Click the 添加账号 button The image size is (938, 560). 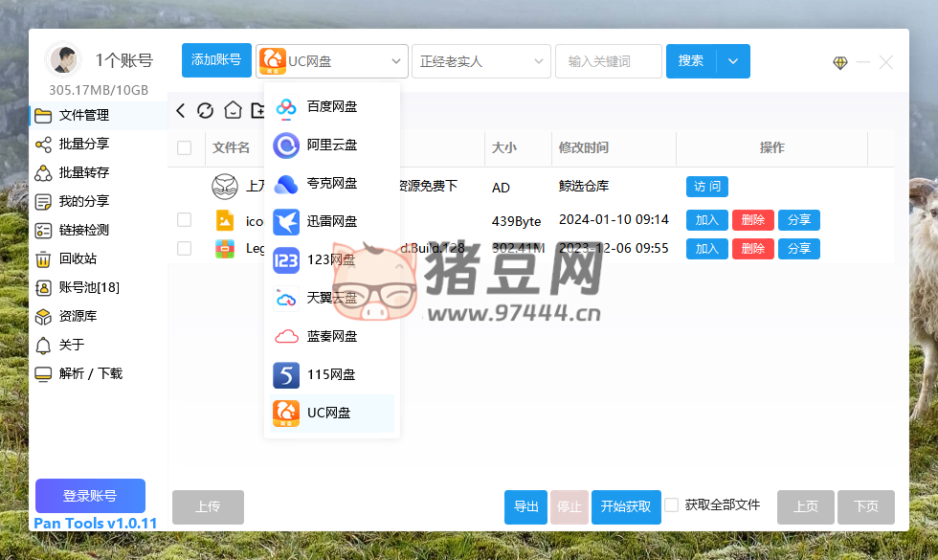tap(216, 60)
